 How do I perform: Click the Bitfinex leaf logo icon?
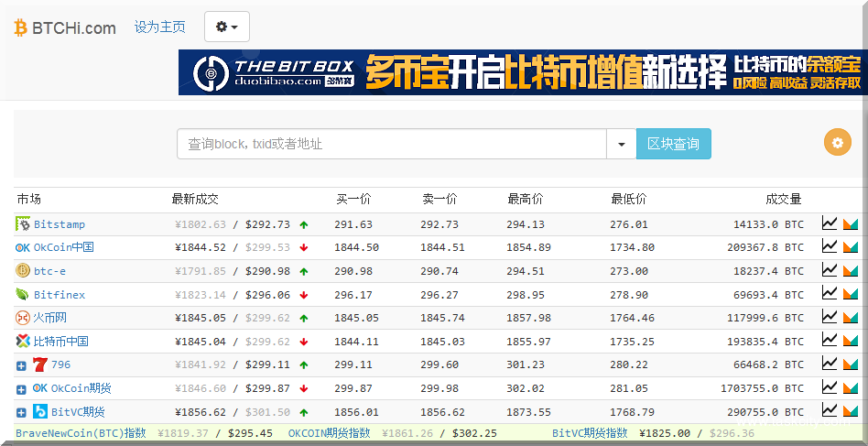22,294
